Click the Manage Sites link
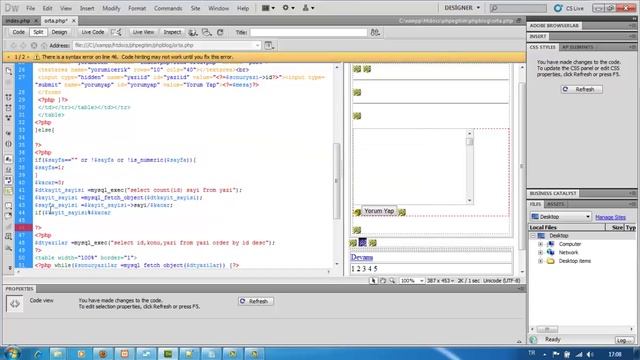The height and width of the screenshot is (360, 640). (x=610, y=217)
